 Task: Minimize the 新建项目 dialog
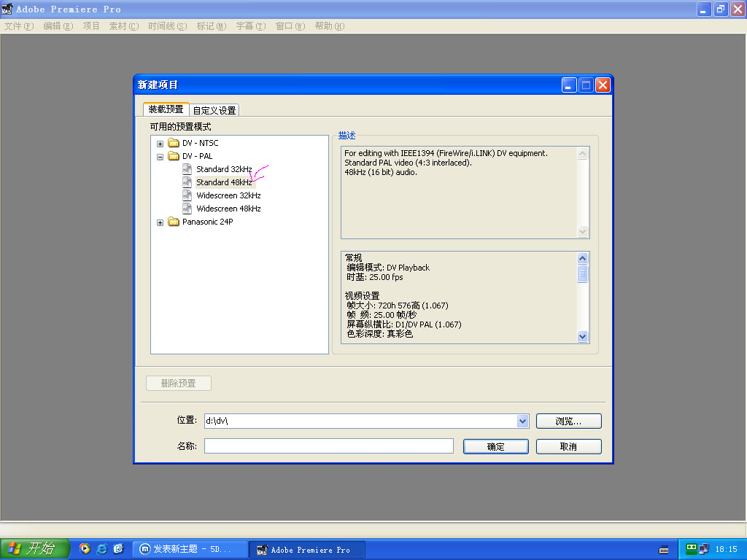pos(569,85)
